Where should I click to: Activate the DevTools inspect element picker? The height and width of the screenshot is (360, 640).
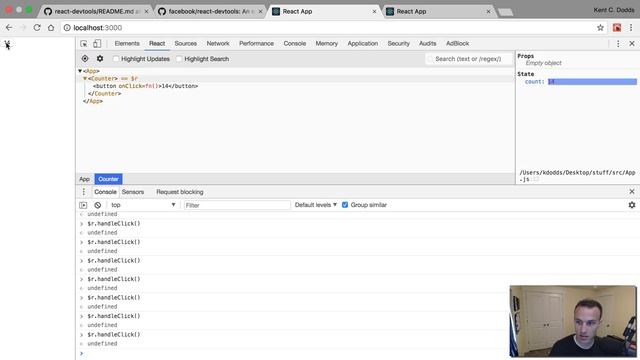pyautogui.click(x=84, y=44)
